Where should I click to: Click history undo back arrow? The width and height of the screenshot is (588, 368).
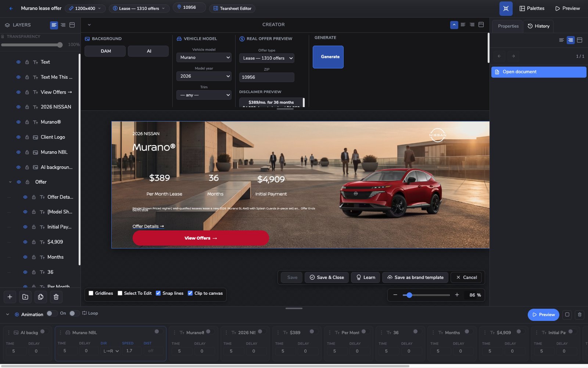[499, 56]
